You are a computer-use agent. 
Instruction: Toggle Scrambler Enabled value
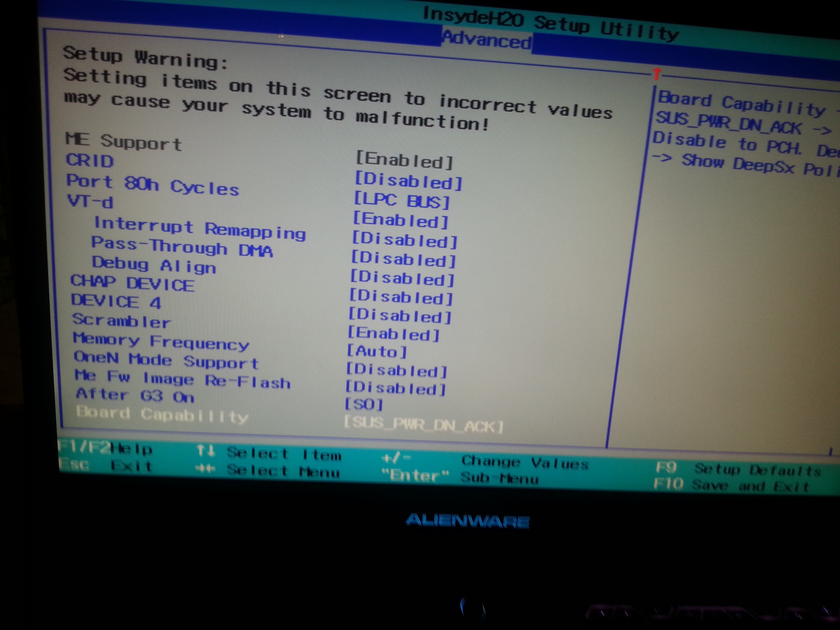tap(393, 334)
